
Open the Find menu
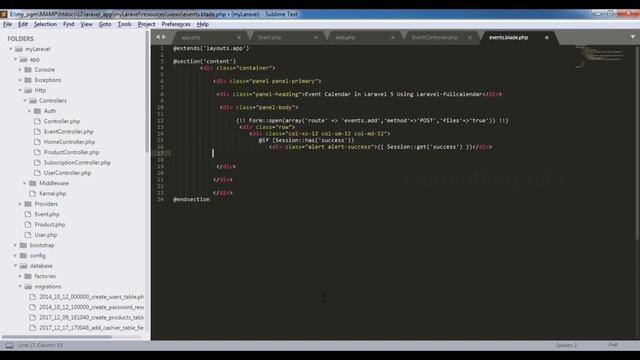click(69, 24)
